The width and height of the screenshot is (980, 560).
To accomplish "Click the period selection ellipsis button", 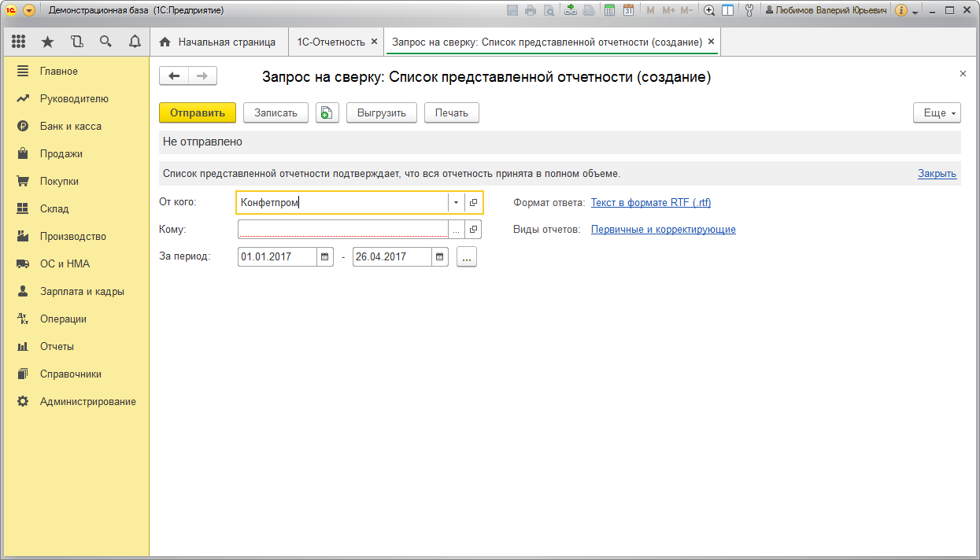I will tap(467, 257).
